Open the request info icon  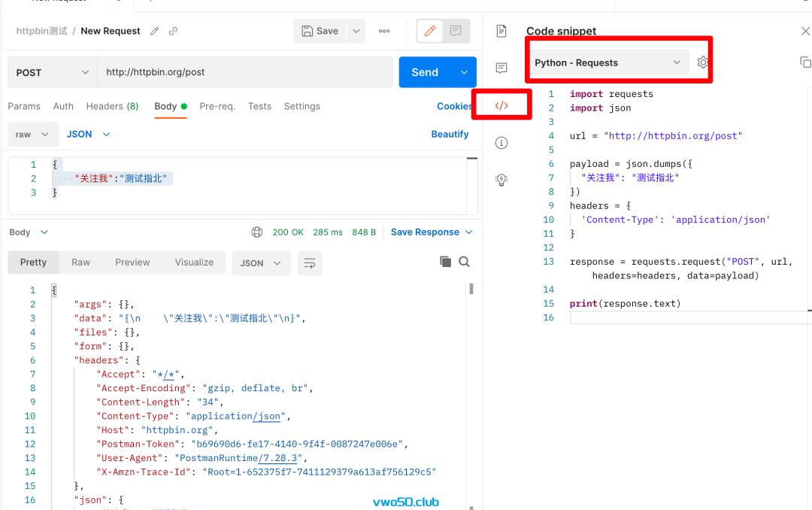click(501, 143)
